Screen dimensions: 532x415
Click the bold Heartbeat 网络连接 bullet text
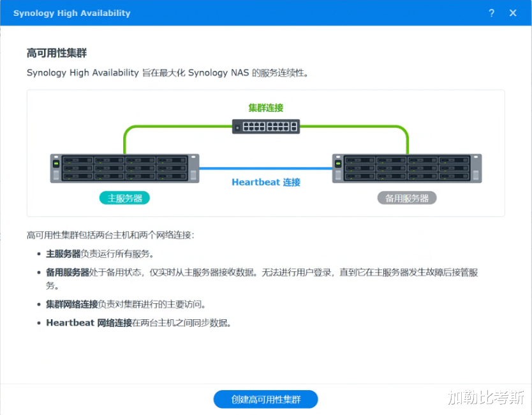pyautogui.click(x=89, y=322)
